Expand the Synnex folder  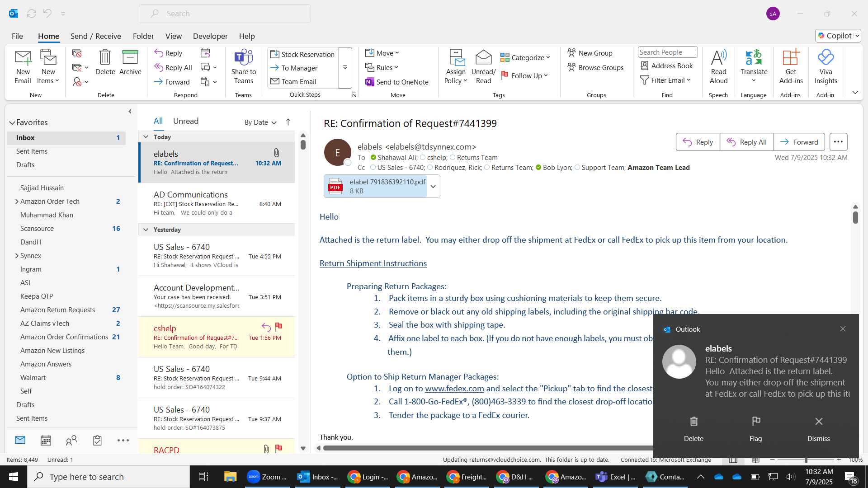pos(17,256)
